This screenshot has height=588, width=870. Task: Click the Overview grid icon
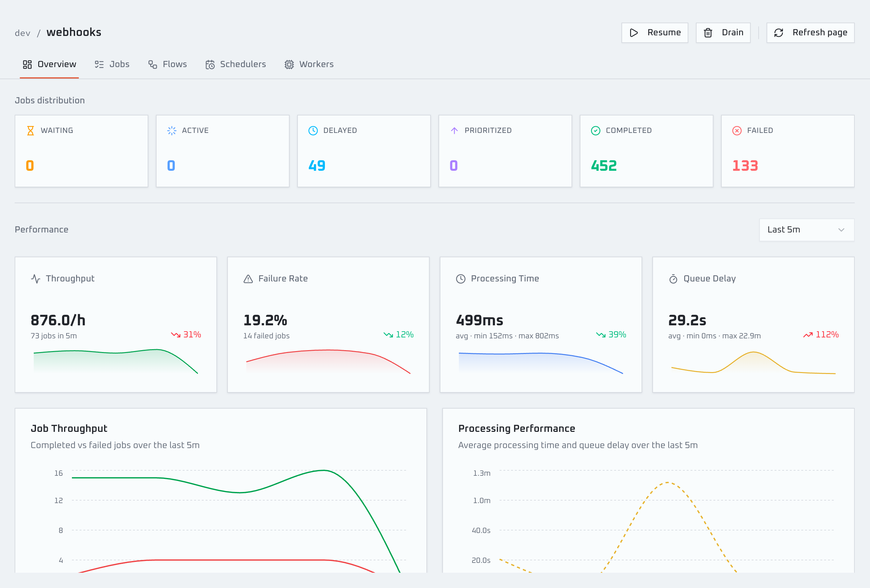tap(27, 64)
